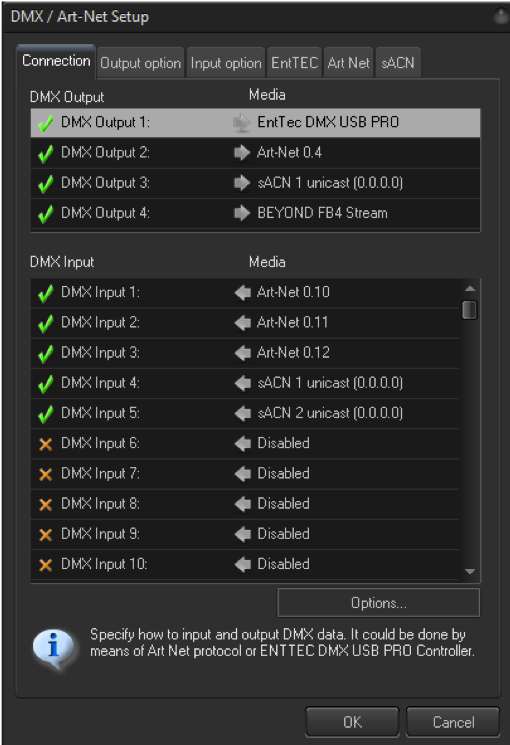510x745 pixels.
Task: Click the arrow icon beside BEYOND FB4 Stream
Action: click(242, 213)
